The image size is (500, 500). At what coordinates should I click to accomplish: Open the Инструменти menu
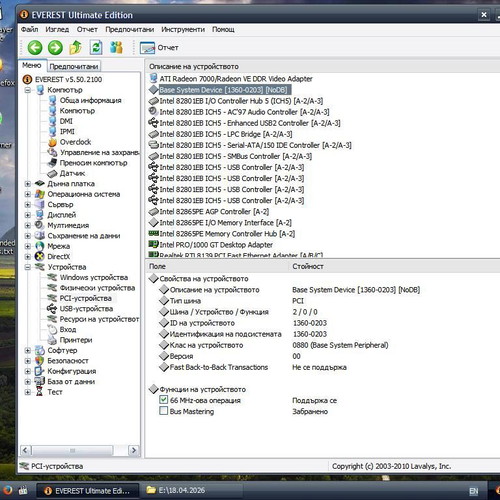pyautogui.click(x=183, y=29)
